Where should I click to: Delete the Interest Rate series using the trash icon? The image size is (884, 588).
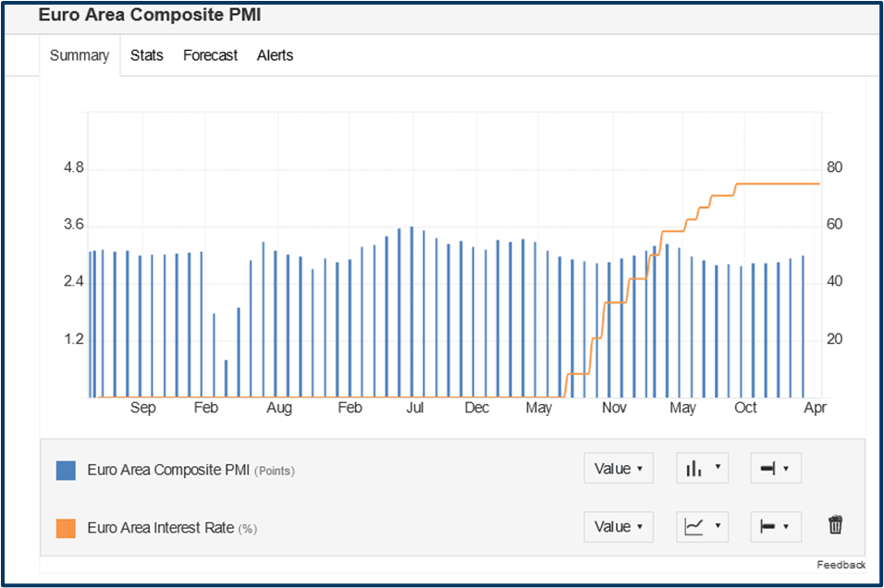click(x=835, y=524)
